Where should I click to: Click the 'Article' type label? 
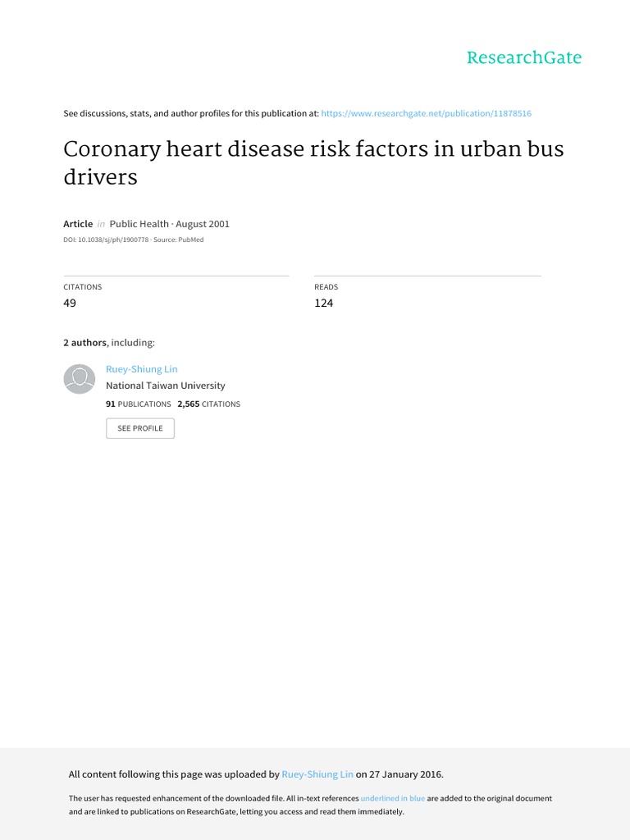click(x=78, y=224)
